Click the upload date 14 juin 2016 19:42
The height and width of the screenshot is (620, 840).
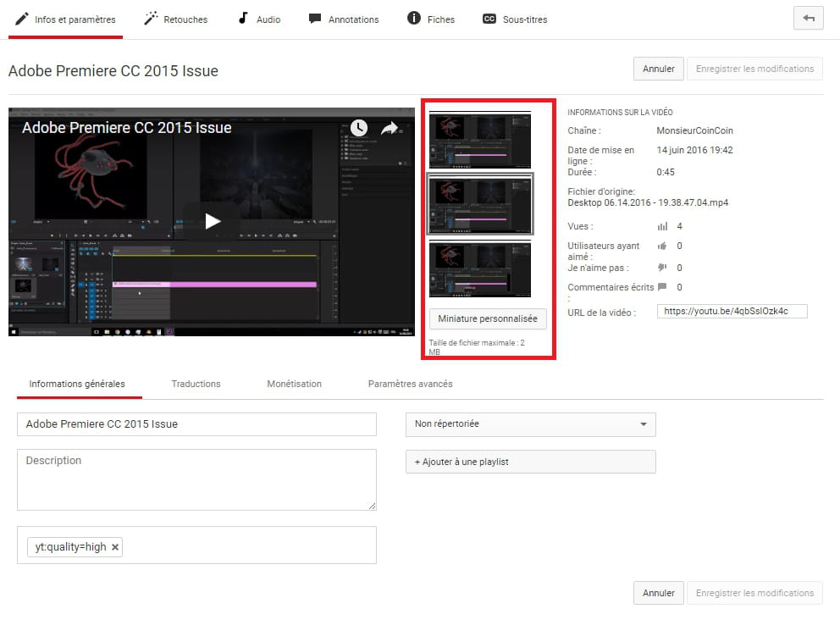tap(694, 150)
